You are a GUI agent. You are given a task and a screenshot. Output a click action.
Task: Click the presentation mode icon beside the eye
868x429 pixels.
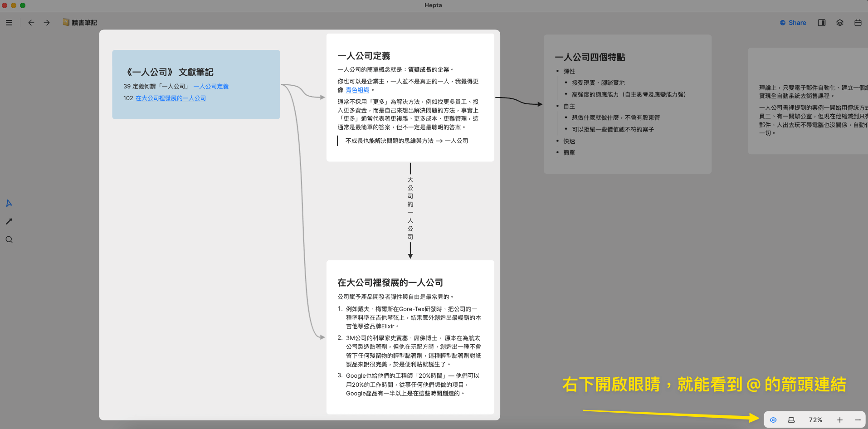tap(791, 420)
